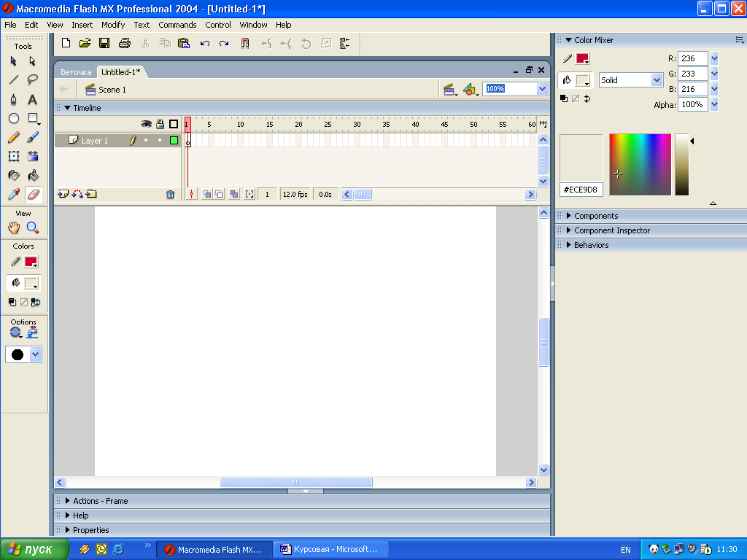Select the Arrow selection tool
The height and width of the screenshot is (560, 747).
click(x=13, y=61)
